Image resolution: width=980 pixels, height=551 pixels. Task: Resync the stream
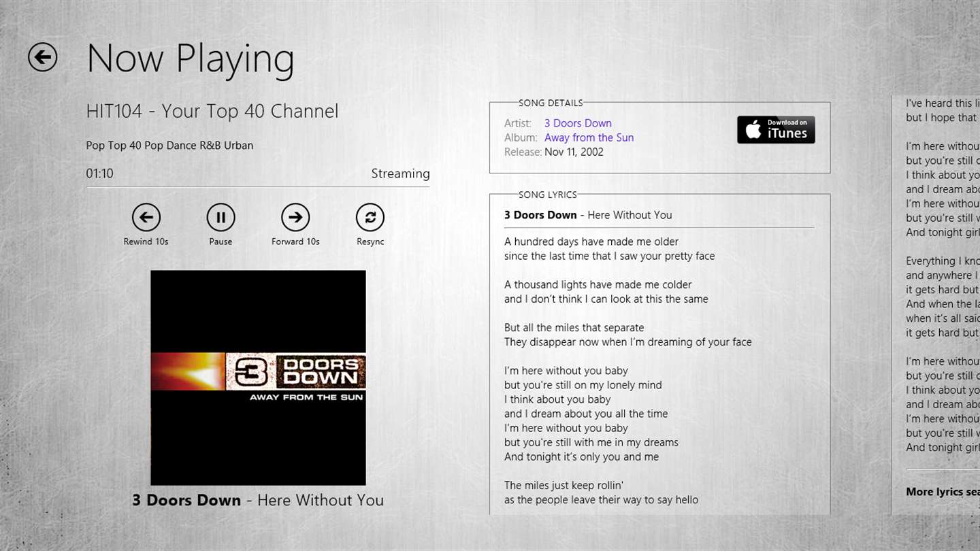pyautogui.click(x=370, y=218)
